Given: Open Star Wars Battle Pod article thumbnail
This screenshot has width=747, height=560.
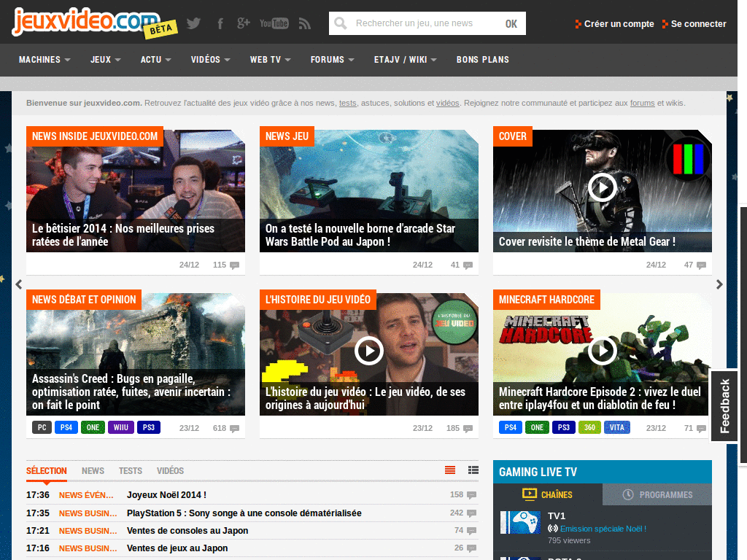Looking at the screenshot, I should pos(368,190).
